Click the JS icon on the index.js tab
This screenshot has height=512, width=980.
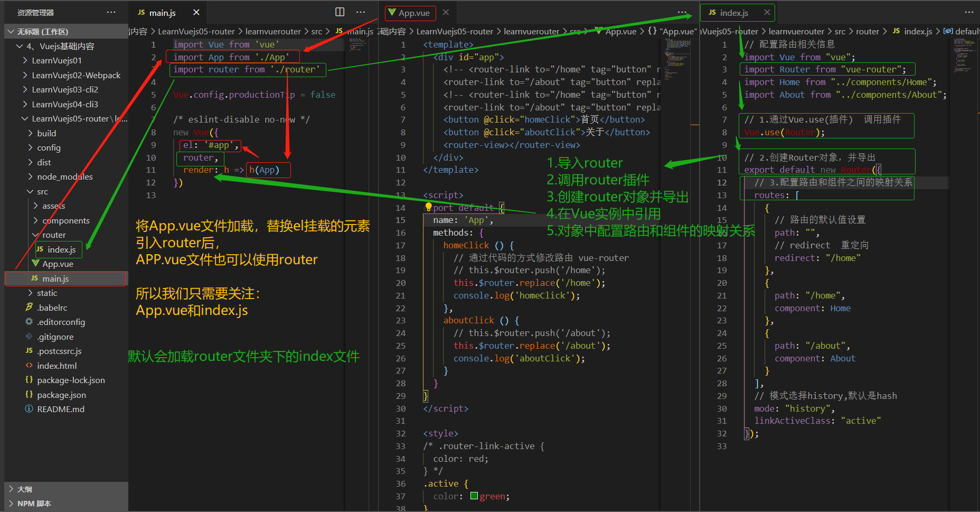712,12
